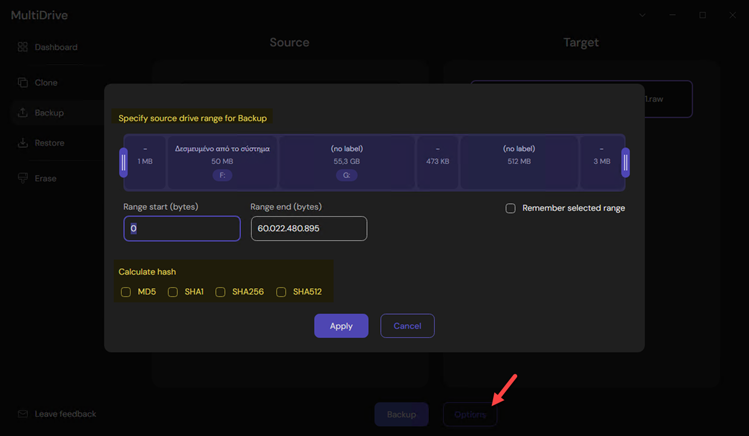Go to the Erase menu item
Viewport: 749px width, 436px height.
pos(45,178)
